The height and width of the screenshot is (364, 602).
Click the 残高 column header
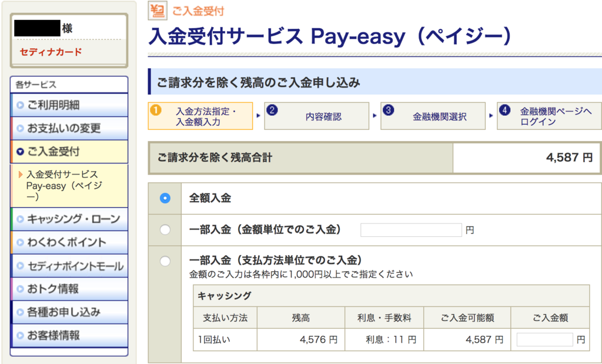tap(301, 318)
